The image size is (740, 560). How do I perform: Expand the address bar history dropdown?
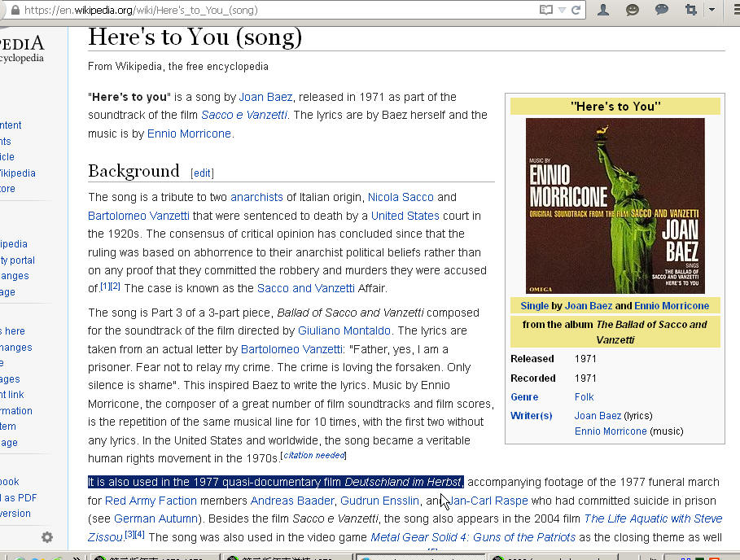[562, 10]
